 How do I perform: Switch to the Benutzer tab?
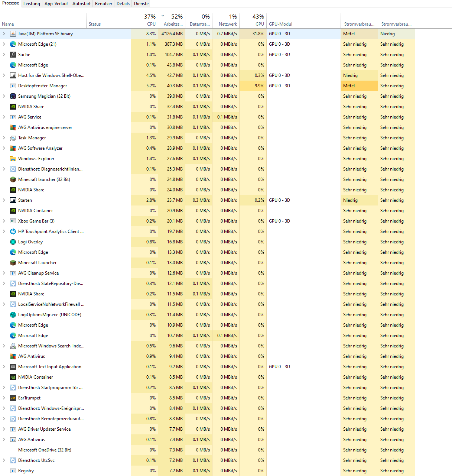(x=104, y=4)
